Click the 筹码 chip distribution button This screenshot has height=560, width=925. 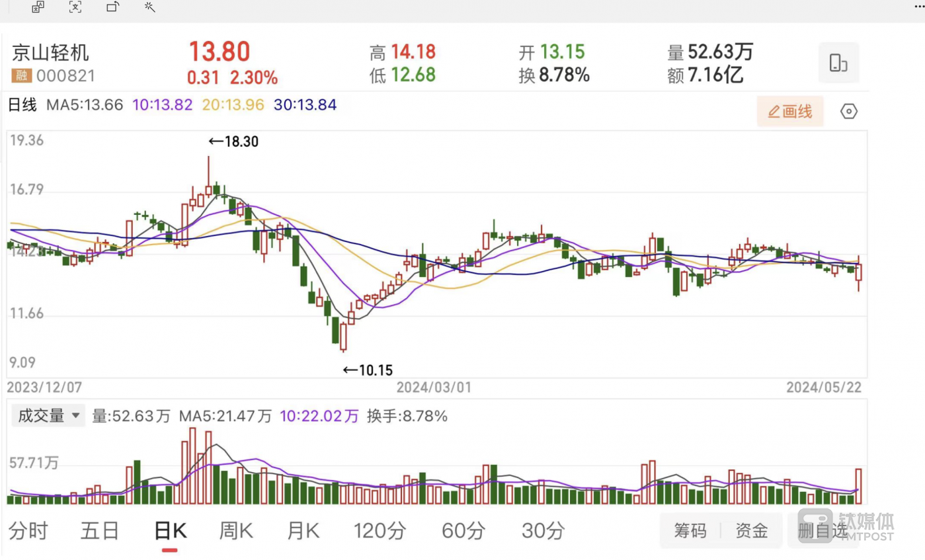pyautogui.click(x=690, y=530)
